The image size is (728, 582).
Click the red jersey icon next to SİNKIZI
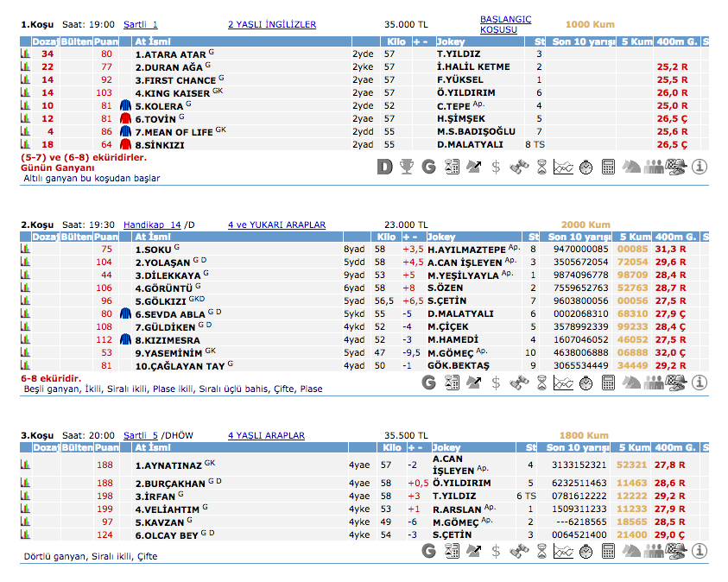pyautogui.click(x=124, y=145)
